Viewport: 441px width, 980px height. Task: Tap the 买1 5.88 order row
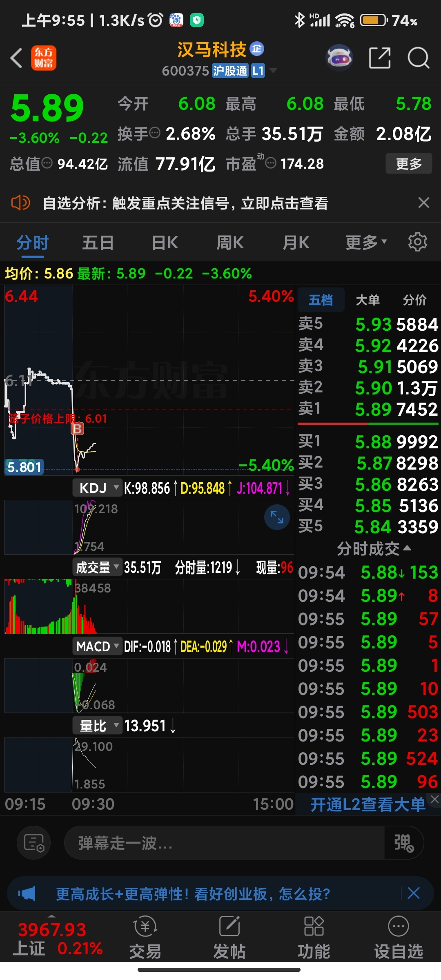pos(368,441)
